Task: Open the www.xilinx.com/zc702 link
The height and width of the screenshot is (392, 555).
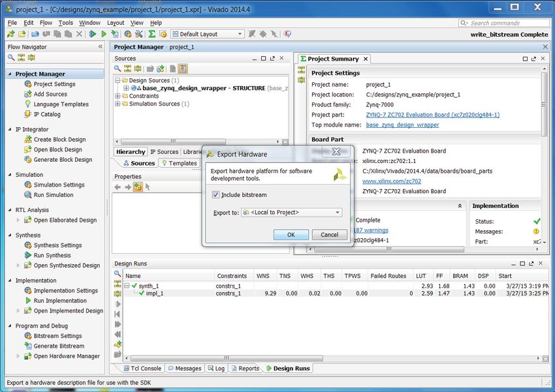Action: point(392,181)
